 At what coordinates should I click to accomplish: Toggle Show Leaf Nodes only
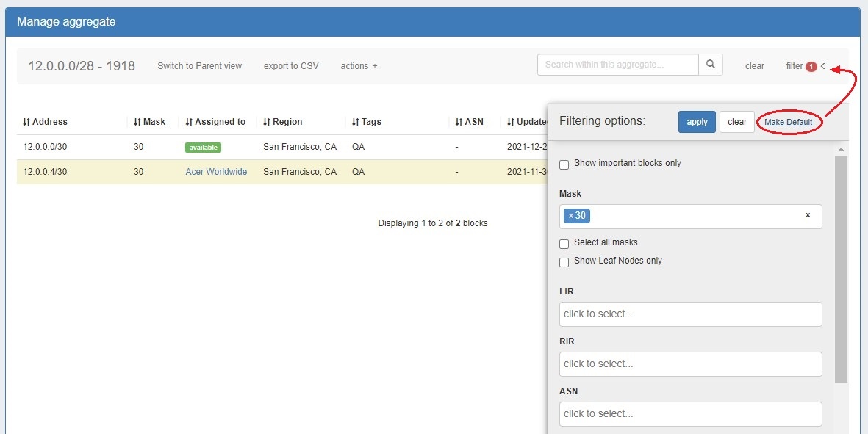[564, 262]
